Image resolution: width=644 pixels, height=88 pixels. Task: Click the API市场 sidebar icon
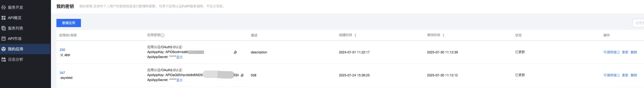tap(3, 39)
